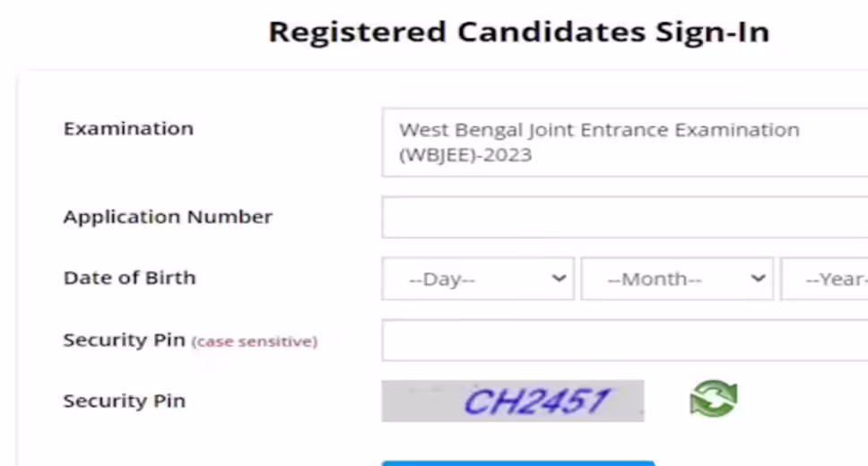Click the Security Pin text entry box

click(x=624, y=341)
